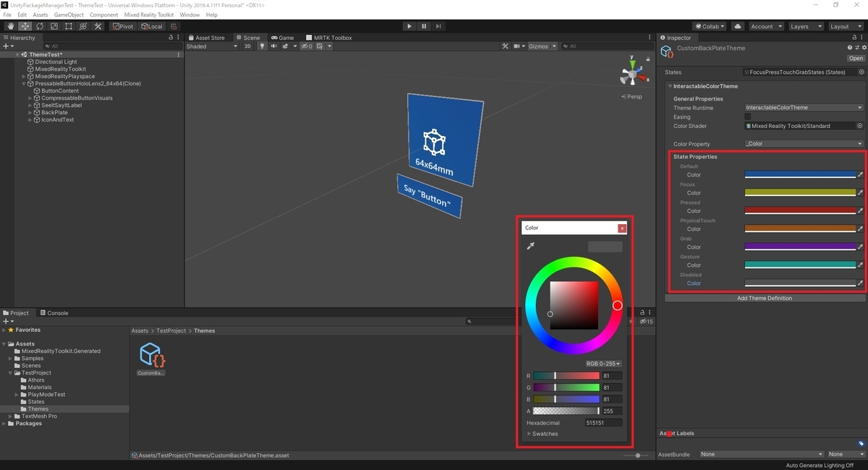Collapse TestProject folder in Project
Screen dimensions: 868x470
click(11, 373)
